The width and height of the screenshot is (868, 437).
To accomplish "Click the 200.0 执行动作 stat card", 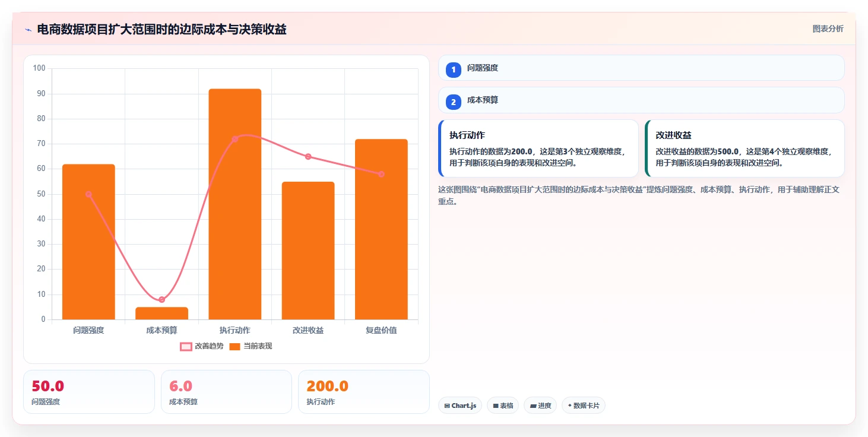I will [364, 392].
